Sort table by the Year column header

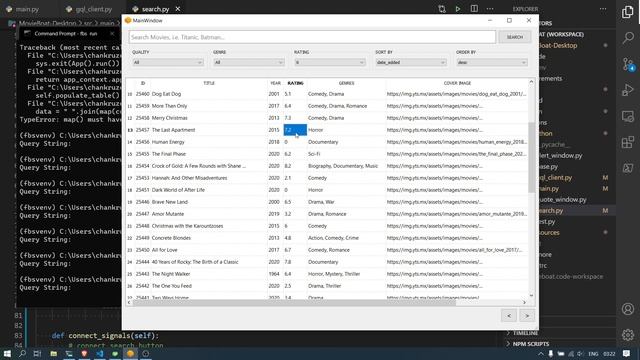[276, 83]
